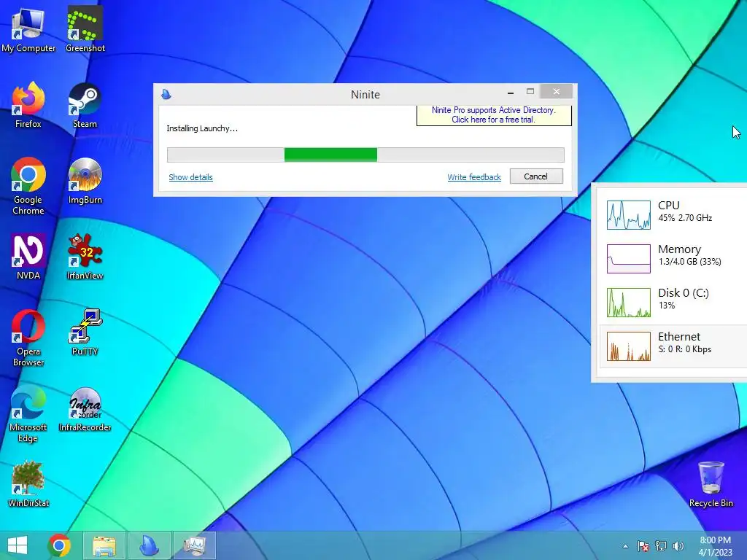Select the Google Chrome desktop shortcut
This screenshot has width=747, height=560.
(x=28, y=186)
